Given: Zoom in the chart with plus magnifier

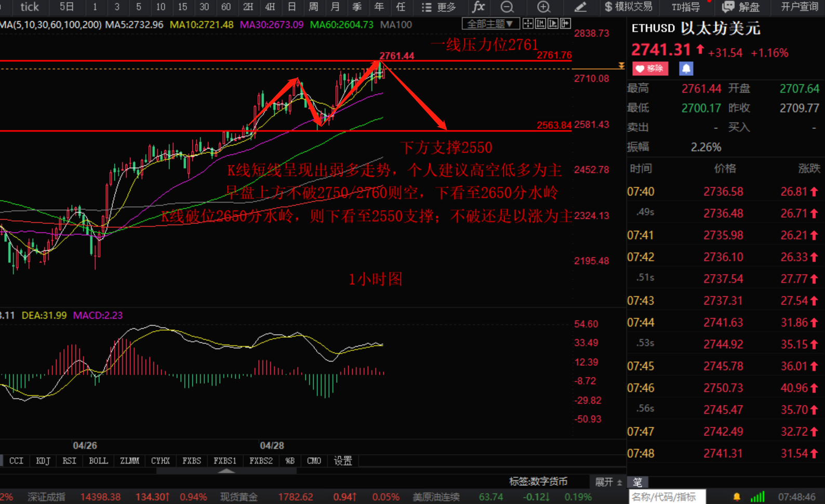Looking at the screenshot, I should pyautogui.click(x=543, y=7).
